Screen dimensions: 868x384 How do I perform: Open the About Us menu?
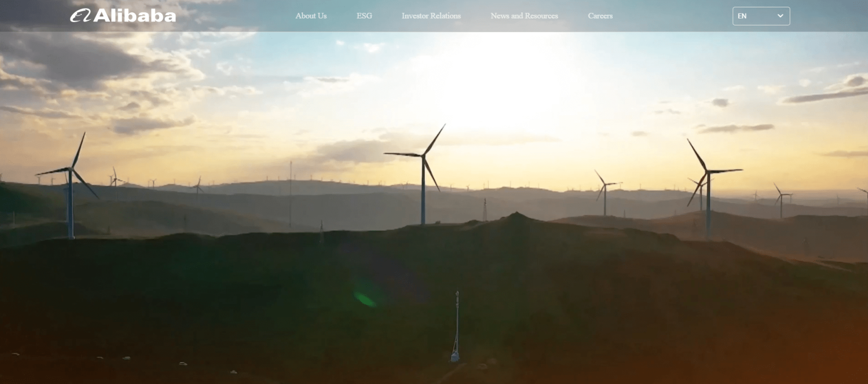311,16
